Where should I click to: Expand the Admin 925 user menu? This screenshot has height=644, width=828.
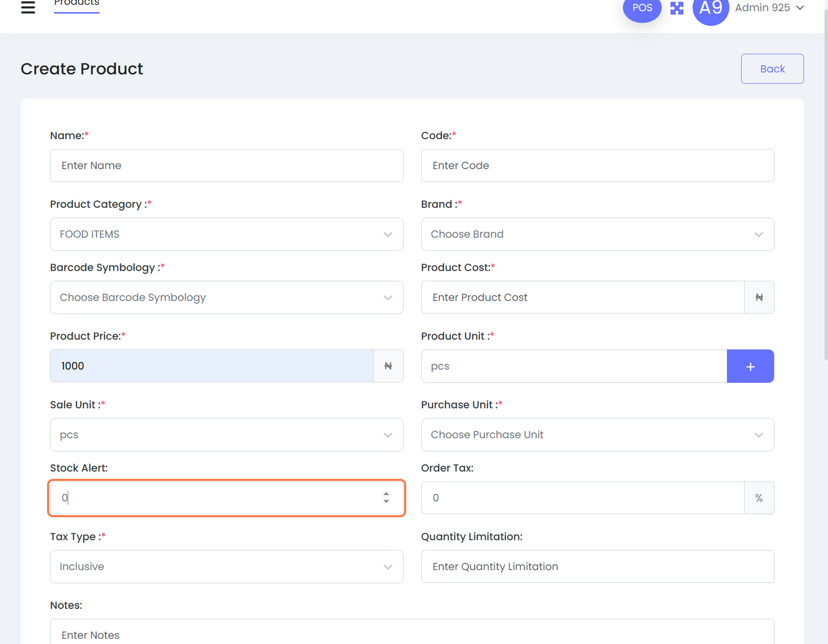coord(769,8)
